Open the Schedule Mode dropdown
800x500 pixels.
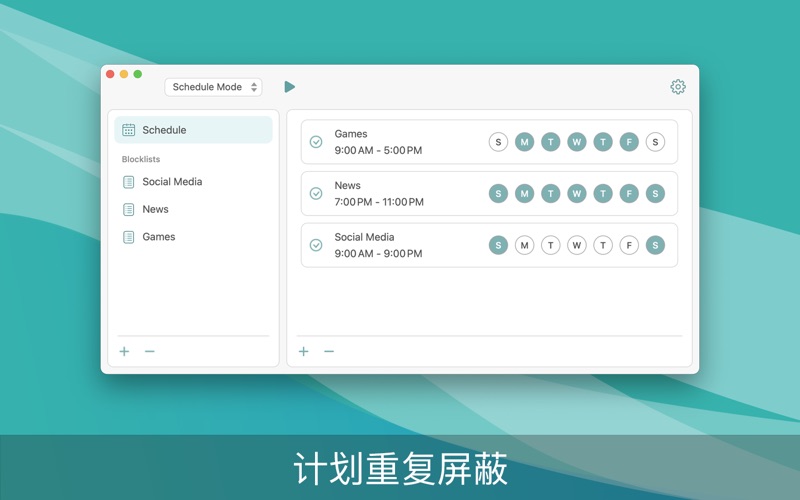tap(213, 87)
